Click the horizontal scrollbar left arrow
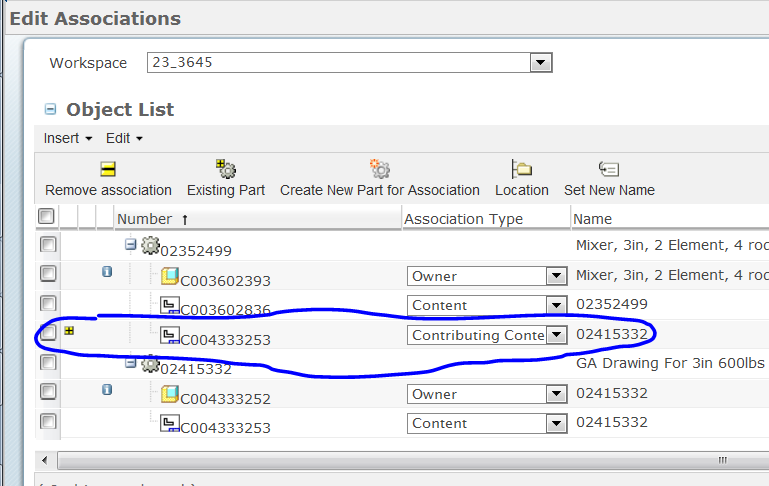Image resolution: width=769 pixels, height=486 pixels. point(45,460)
